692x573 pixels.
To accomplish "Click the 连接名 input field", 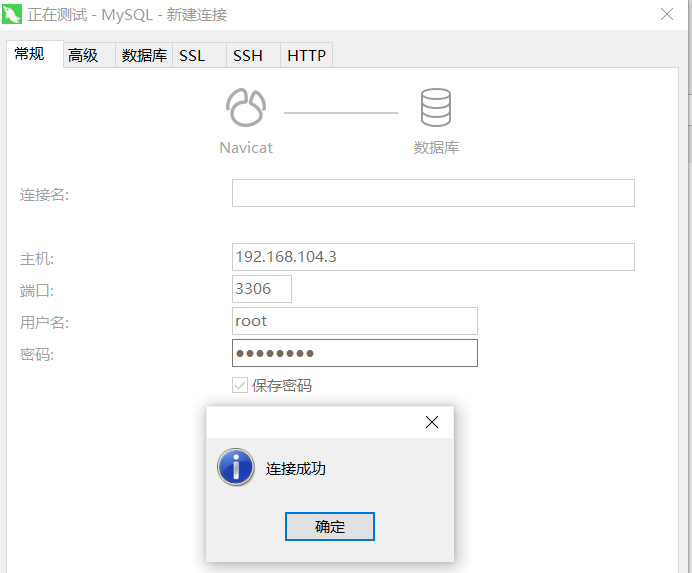I will [433, 193].
